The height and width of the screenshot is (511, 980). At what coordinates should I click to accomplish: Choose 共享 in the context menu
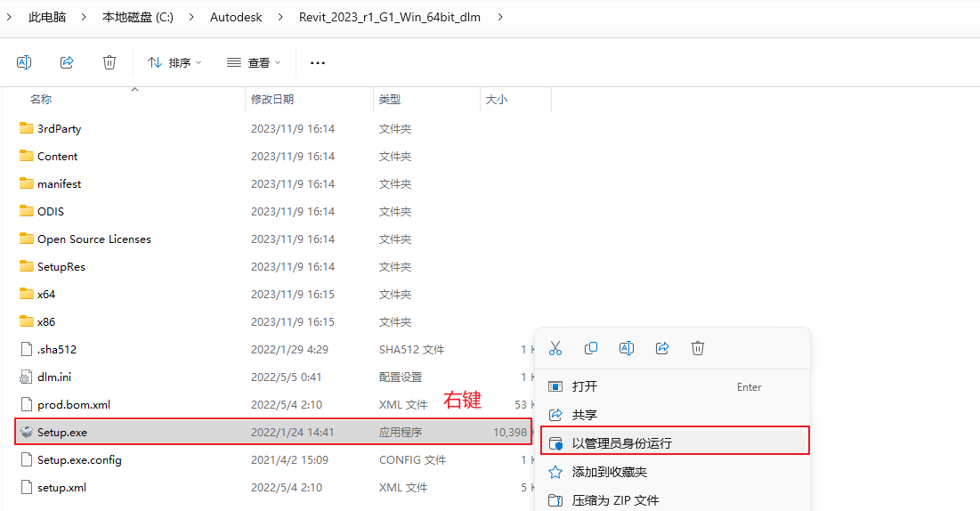click(x=675, y=415)
